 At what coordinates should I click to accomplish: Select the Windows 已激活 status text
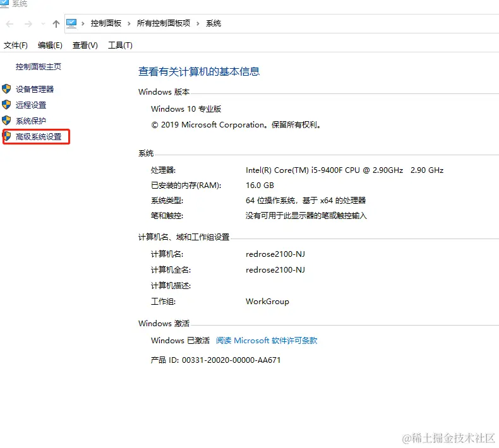pos(181,341)
